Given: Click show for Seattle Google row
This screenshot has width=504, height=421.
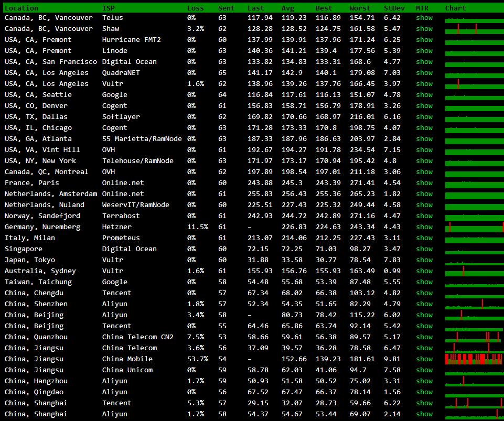Looking at the screenshot, I should (x=424, y=95).
